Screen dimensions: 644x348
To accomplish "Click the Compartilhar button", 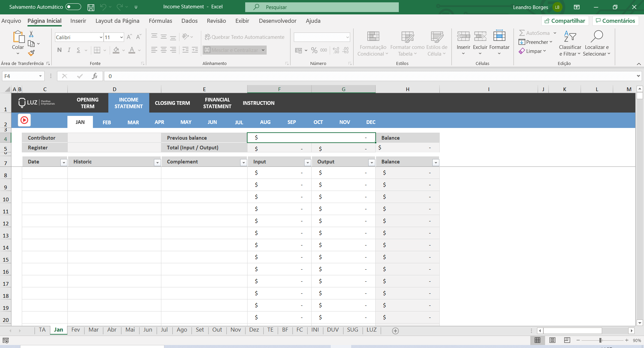I will (x=565, y=20).
